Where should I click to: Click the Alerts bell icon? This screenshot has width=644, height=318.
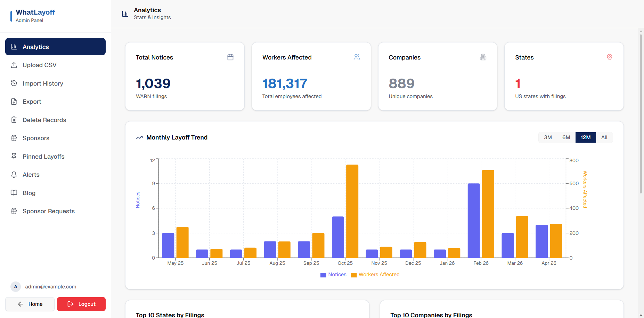(x=14, y=175)
